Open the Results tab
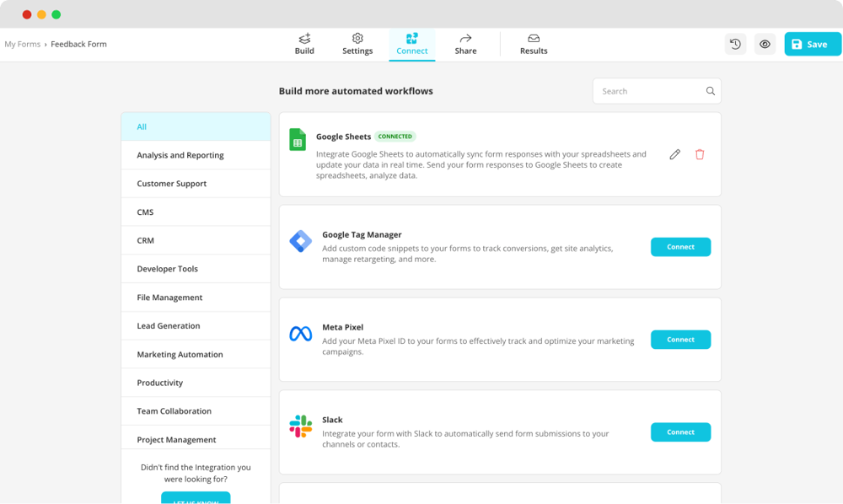Image resolution: width=843 pixels, height=504 pixels. pyautogui.click(x=534, y=44)
